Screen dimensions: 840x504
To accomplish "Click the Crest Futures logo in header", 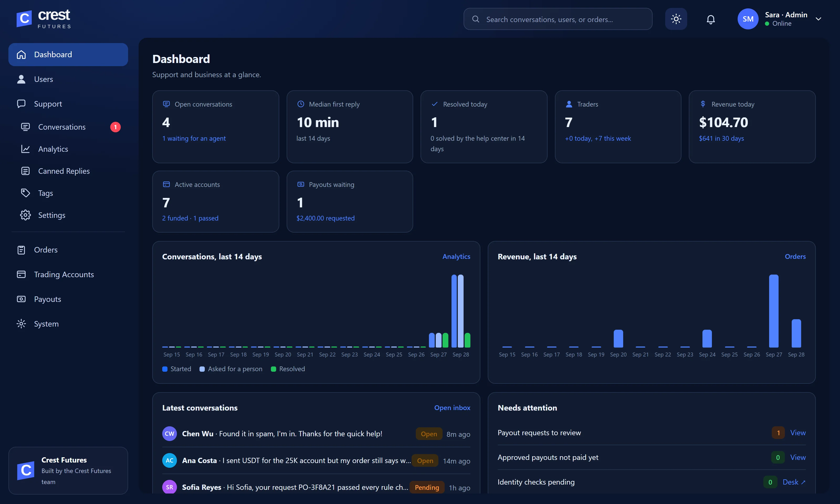I will tap(44, 19).
